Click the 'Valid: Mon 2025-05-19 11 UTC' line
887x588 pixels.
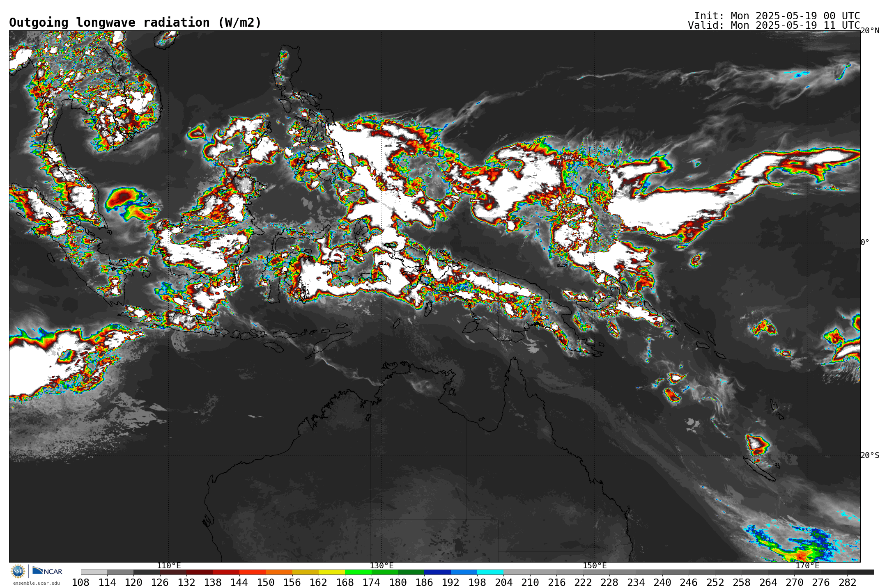coord(774,25)
